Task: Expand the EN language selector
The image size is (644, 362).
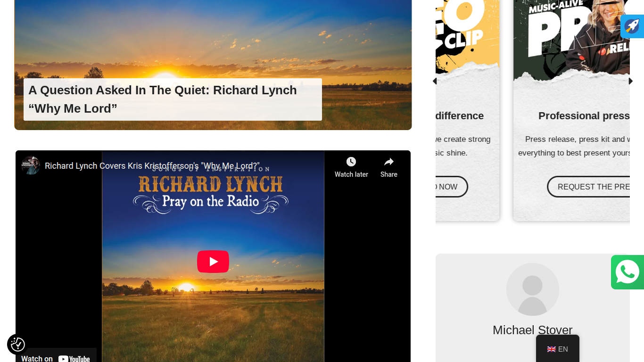Action: pyautogui.click(x=558, y=349)
